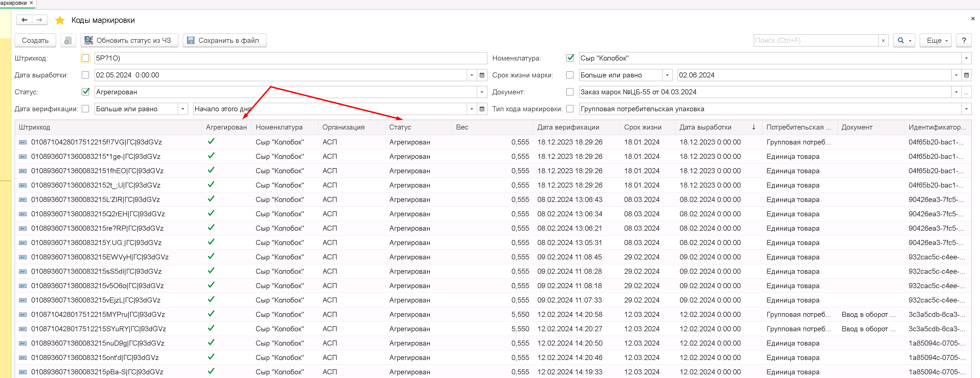Sort by the Дата выработки column header
The width and height of the screenshot is (980, 378).
[x=719, y=127]
